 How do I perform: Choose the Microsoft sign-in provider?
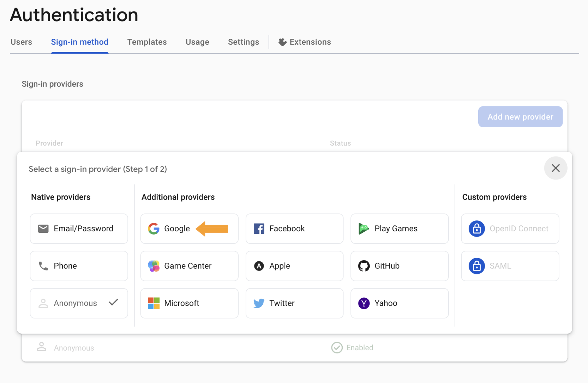click(x=190, y=303)
